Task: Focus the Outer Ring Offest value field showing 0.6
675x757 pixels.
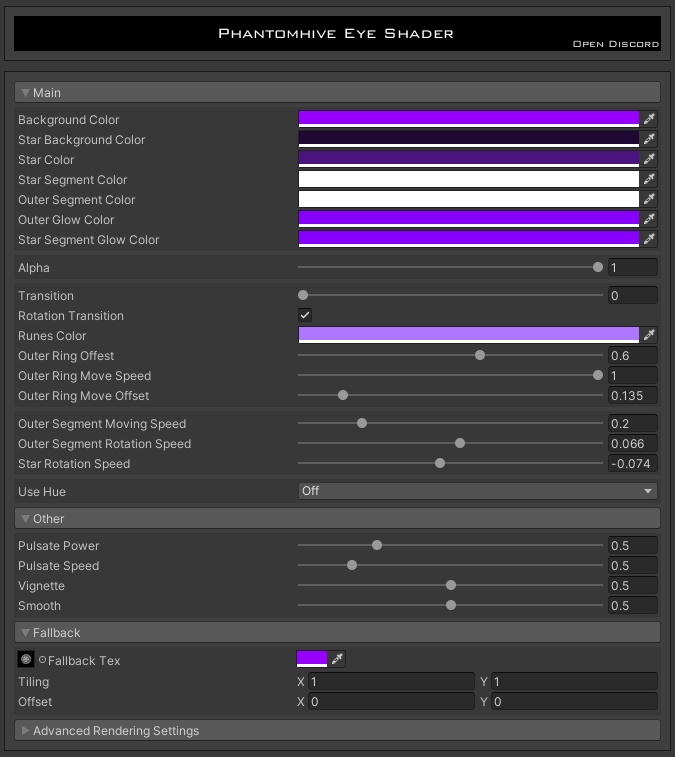Action: [633, 355]
